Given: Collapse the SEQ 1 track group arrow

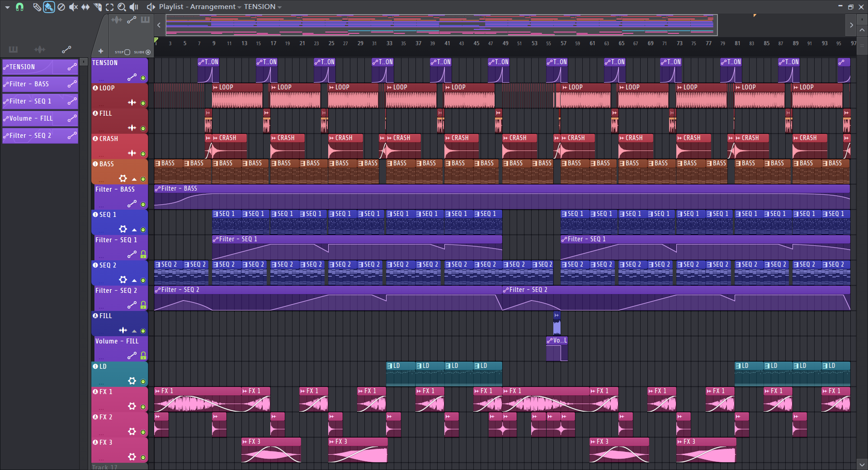Looking at the screenshot, I should [134, 230].
